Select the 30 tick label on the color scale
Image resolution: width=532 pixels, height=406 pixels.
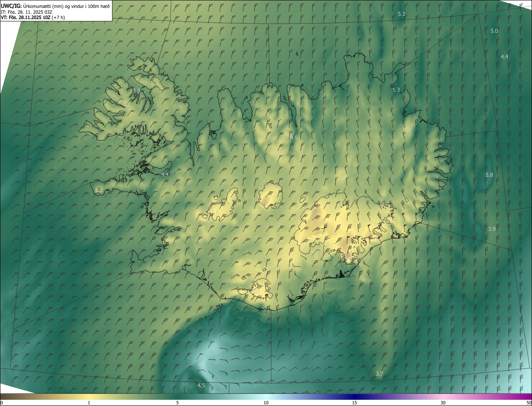coord(443,403)
